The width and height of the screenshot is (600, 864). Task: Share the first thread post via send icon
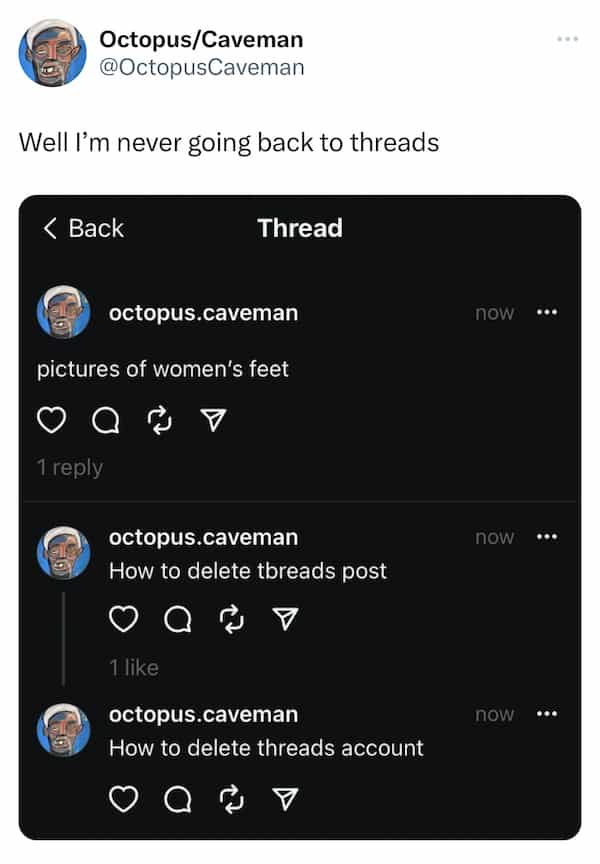[213, 424]
